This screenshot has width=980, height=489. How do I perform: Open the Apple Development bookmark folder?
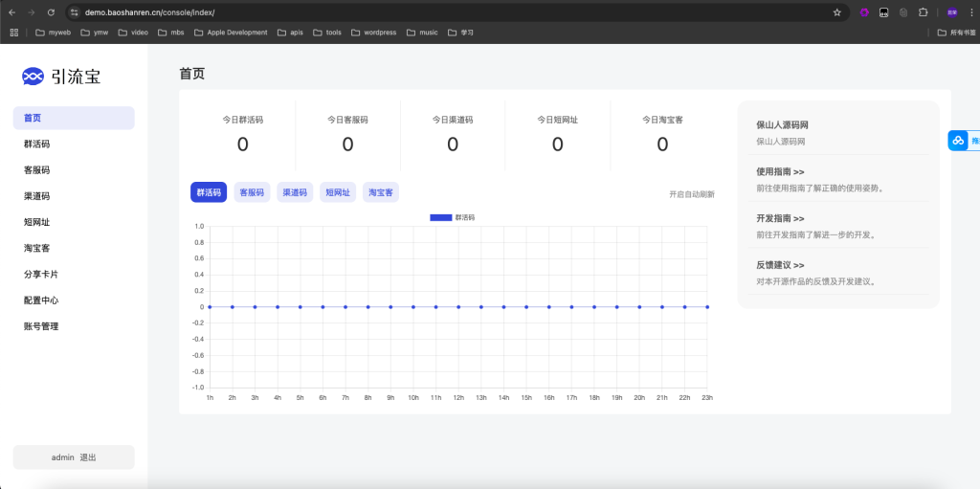pyautogui.click(x=232, y=33)
